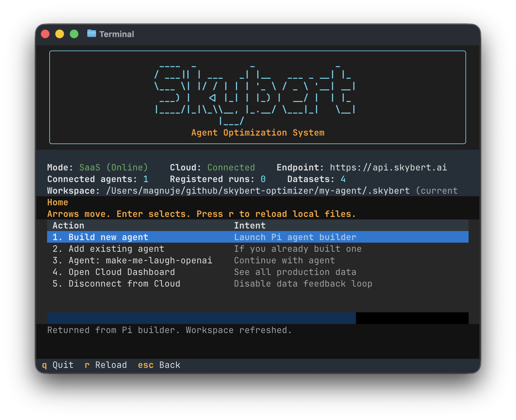Click the 'Intent' column header
516x420 pixels.
tap(250, 226)
